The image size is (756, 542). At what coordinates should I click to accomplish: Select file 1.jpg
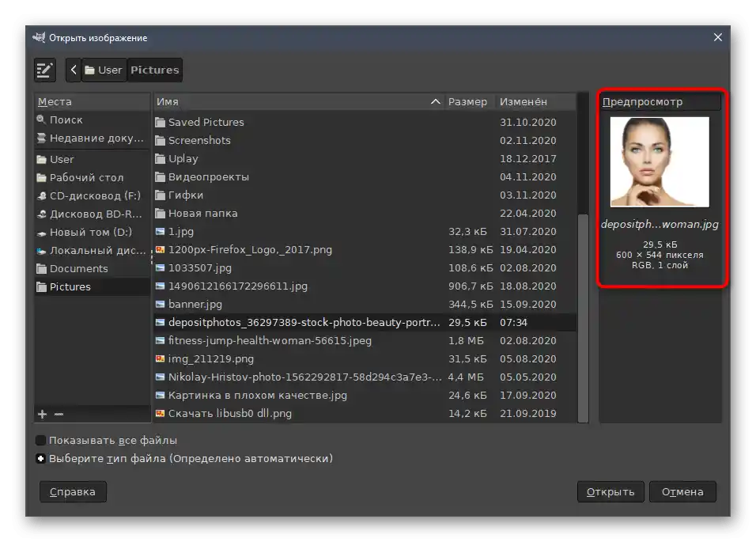(x=365, y=232)
